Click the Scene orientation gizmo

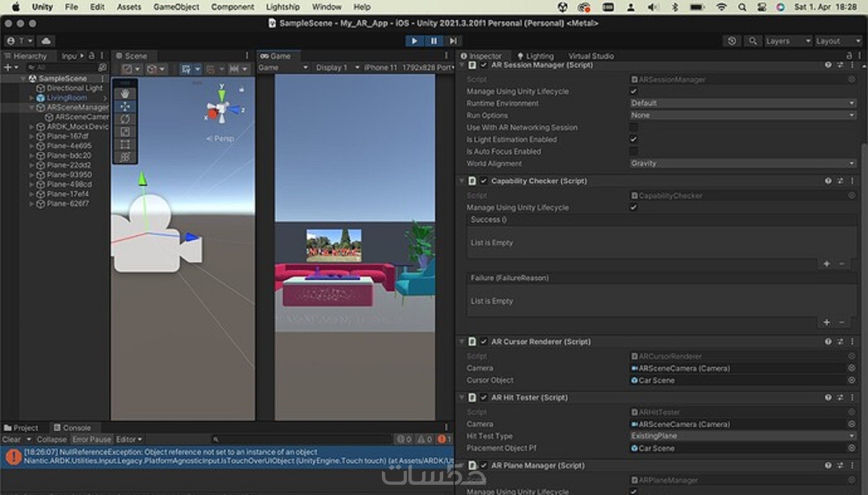(x=222, y=108)
